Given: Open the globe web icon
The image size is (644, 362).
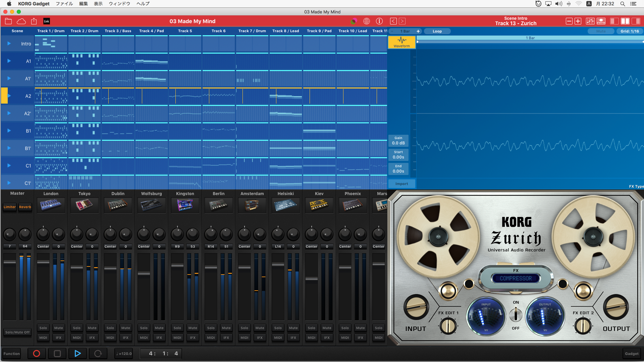Looking at the screenshot, I should [367, 21].
